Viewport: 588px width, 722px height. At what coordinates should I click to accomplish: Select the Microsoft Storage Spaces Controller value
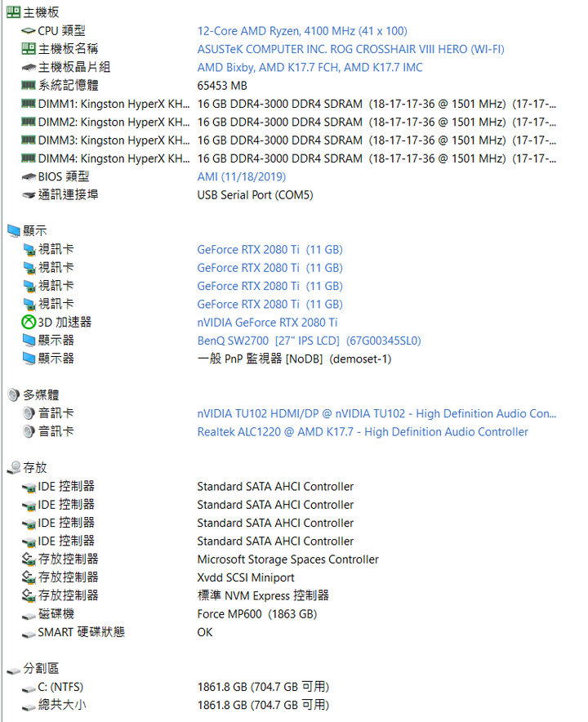pyautogui.click(x=287, y=559)
